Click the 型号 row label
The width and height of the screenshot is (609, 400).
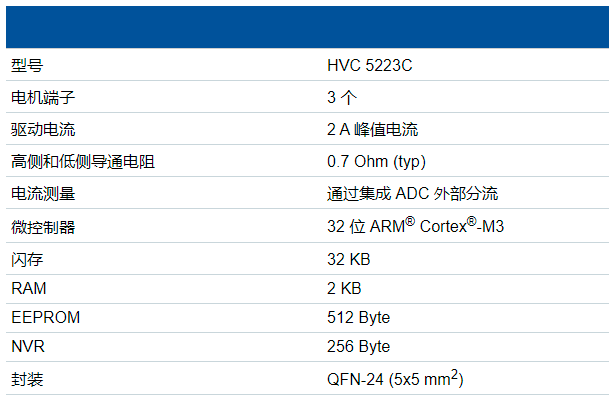pyautogui.click(x=26, y=66)
